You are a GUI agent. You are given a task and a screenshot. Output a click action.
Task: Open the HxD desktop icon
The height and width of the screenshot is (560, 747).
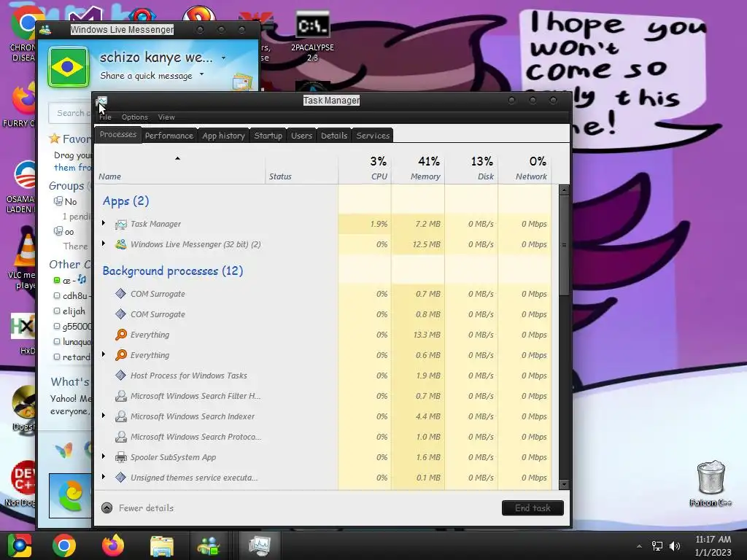pyautogui.click(x=23, y=333)
